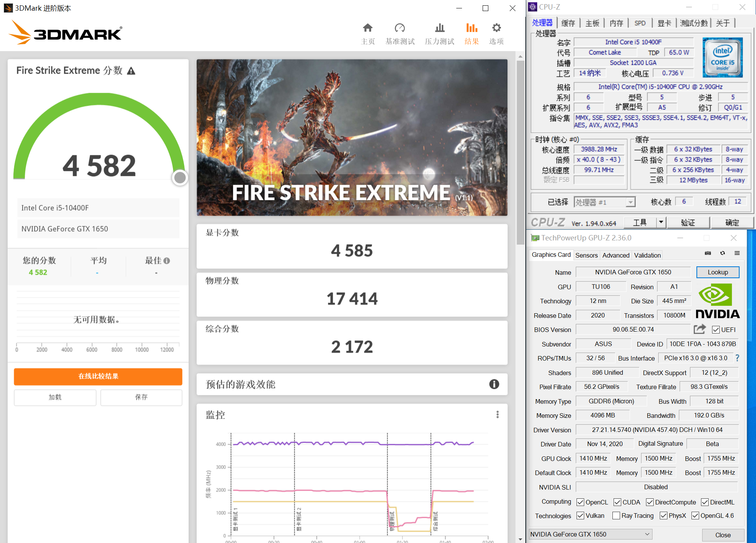Switch to CPU-Z SPD tab
This screenshot has width=756, height=543.
(x=640, y=23)
